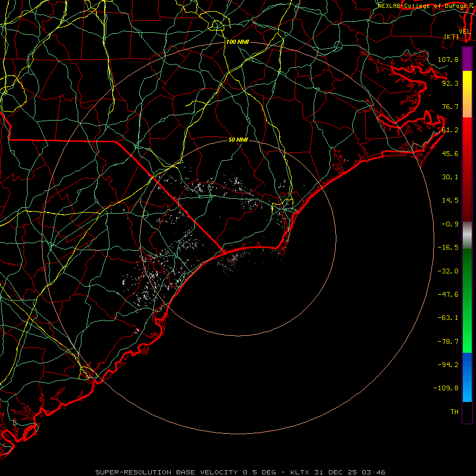Click the 14.5 legend value
The image size is (476, 476).
coord(450,200)
